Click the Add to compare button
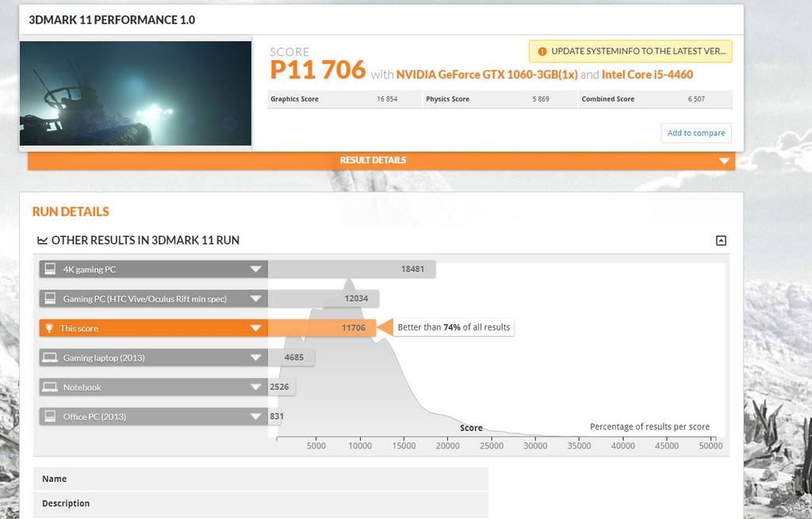The height and width of the screenshot is (519, 812). coord(696,133)
